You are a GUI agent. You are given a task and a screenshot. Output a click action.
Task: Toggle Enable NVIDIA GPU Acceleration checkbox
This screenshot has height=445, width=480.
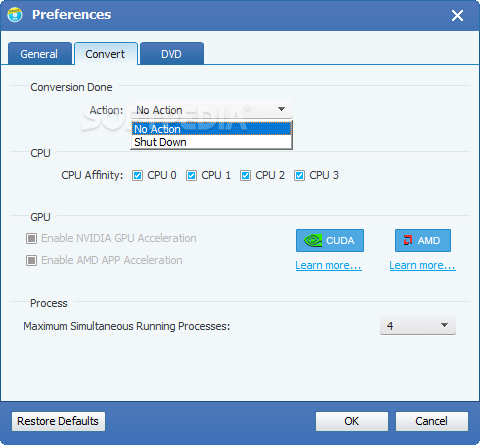coord(31,238)
